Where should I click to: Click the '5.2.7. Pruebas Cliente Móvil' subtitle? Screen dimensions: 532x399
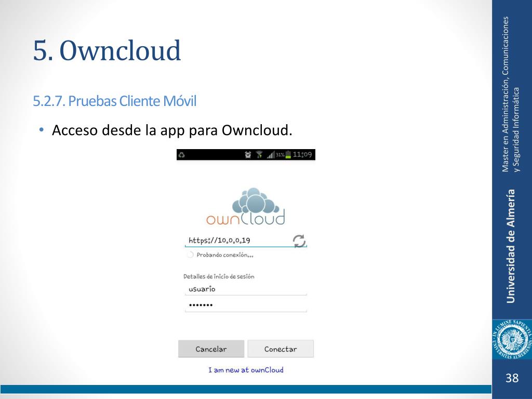[115, 101]
